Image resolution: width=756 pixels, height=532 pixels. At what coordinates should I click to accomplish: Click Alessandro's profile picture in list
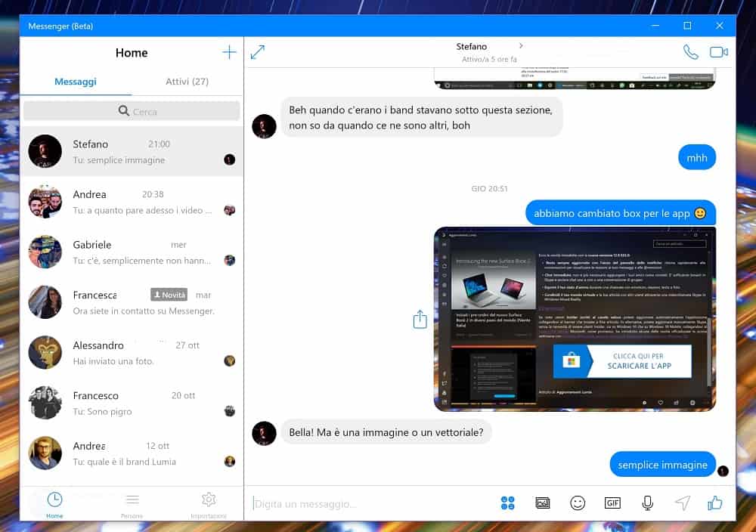(x=45, y=353)
